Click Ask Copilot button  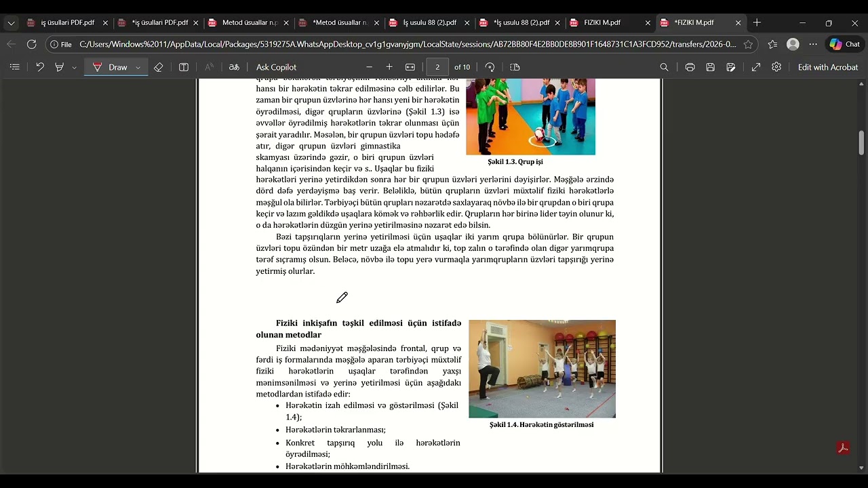(276, 67)
